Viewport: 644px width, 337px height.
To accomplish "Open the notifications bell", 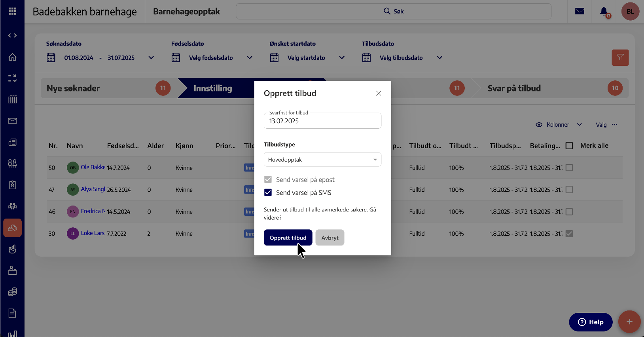I will point(604,11).
